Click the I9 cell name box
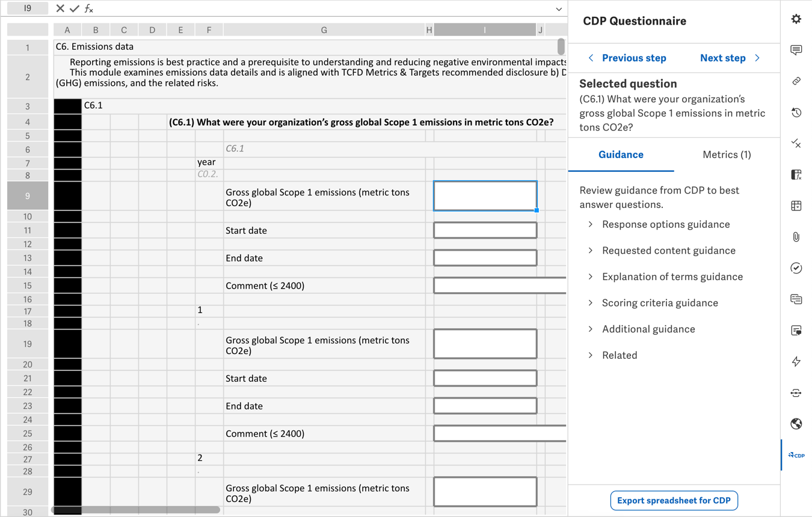 pos(28,8)
